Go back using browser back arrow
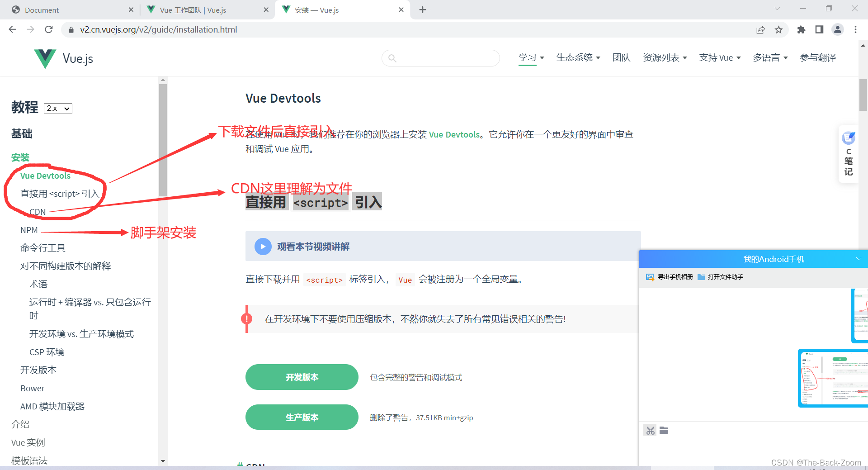This screenshot has width=868, height=470. click(x=12, y=29)
